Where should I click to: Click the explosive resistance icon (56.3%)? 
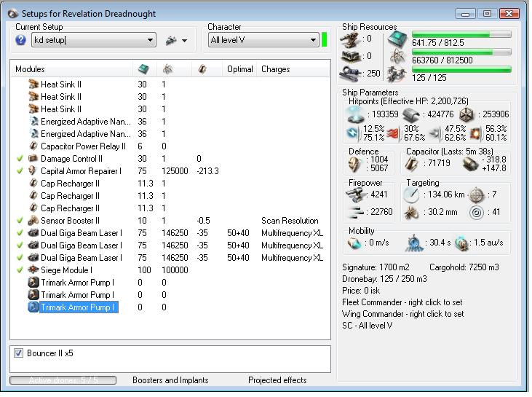475,134
